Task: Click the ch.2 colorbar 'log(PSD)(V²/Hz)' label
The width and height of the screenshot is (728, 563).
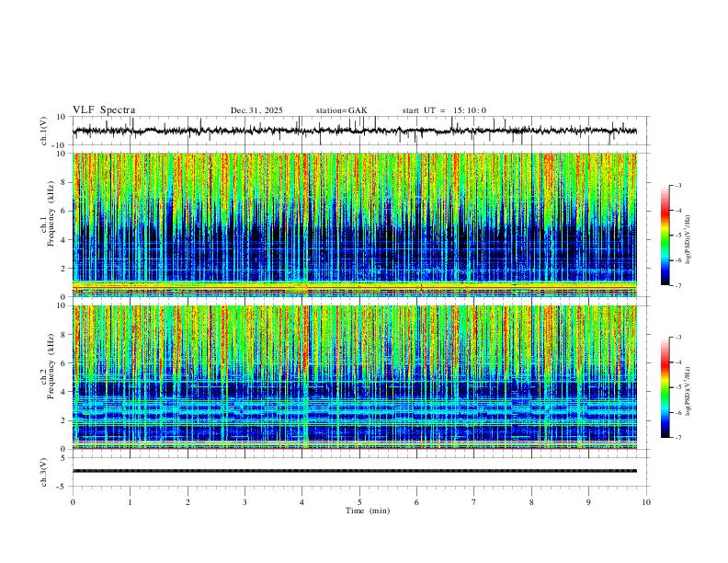Action: (688, 391)
